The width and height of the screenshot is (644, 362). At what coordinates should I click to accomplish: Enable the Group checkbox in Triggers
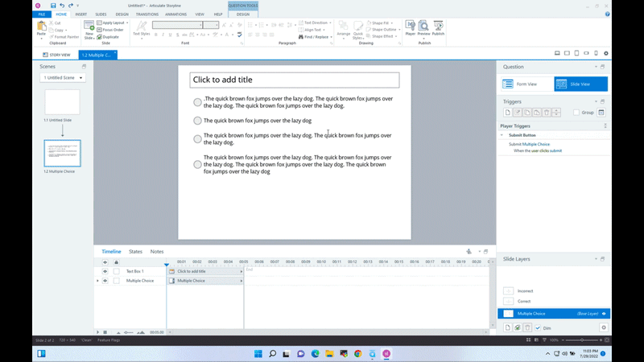[x=576, y=113]
